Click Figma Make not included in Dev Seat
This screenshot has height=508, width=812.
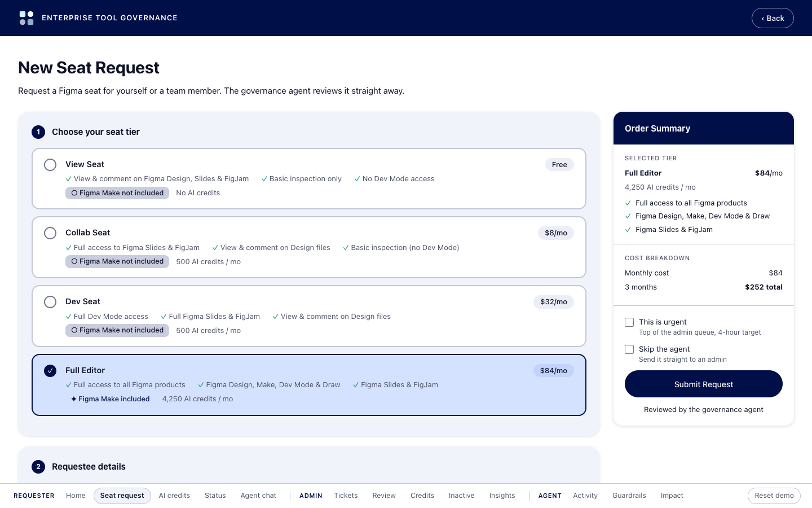click(x=117, y=330)
